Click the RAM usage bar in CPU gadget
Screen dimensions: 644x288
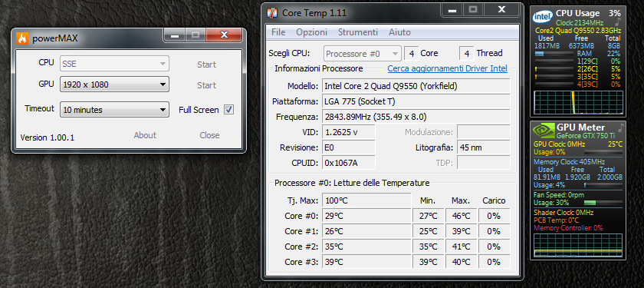555,54
